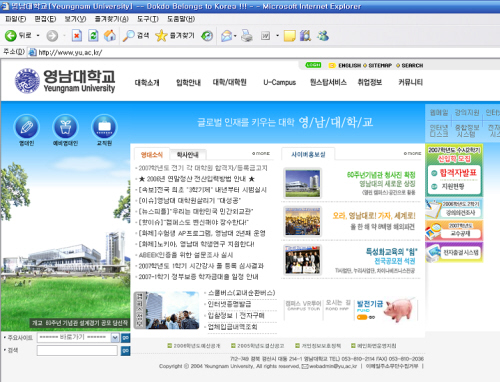Viewport: 500px width, 382px height.
Task: Click the blue pencil circle icon
Action: 26,127
